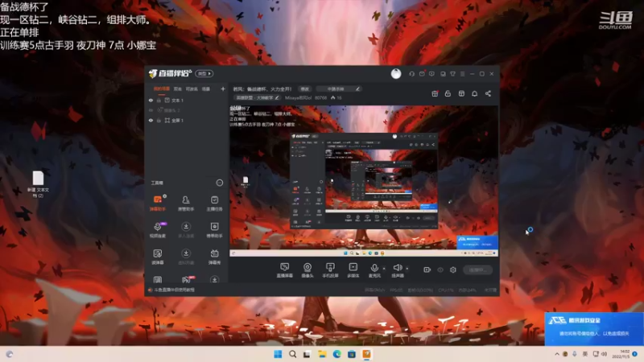The image size is (644, 362).
Task: Edit the 英雄联盟 category label
Action: tap(258, 97)
